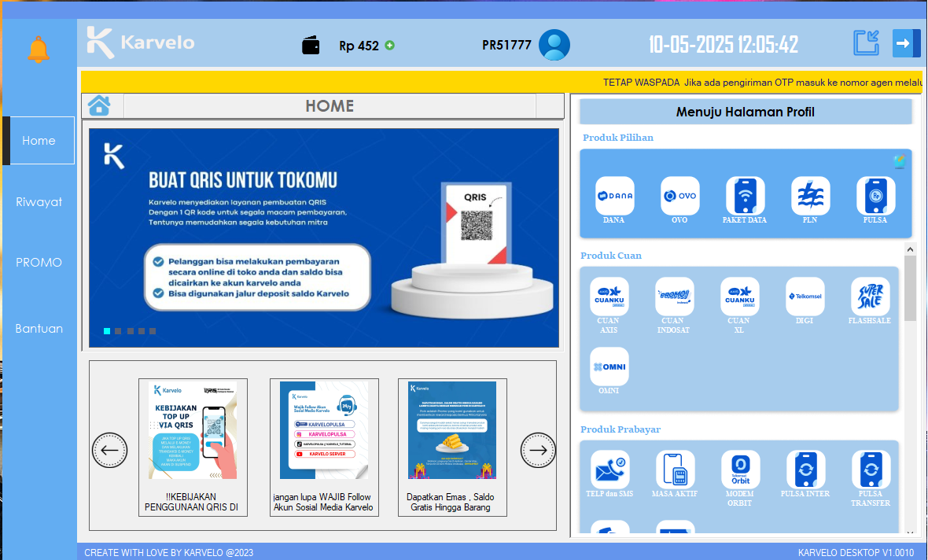Open the notification bell
Viewport: 928px width, 560px height.
pos(39,49)
